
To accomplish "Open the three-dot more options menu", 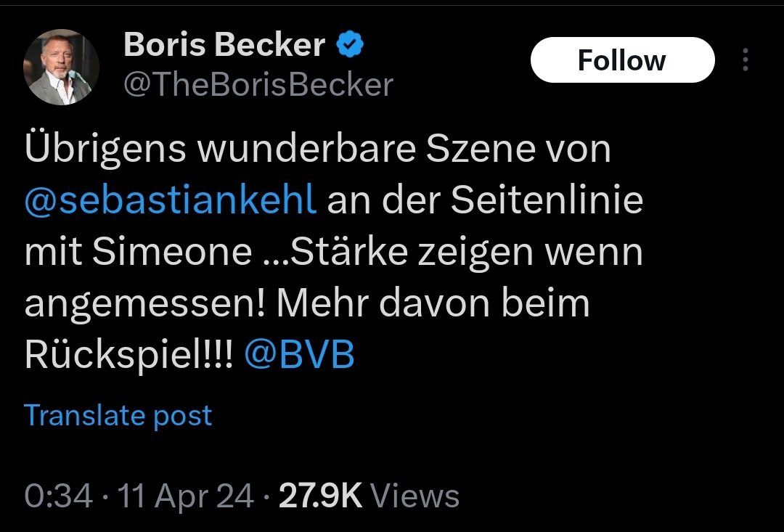I will click(746, 60).
